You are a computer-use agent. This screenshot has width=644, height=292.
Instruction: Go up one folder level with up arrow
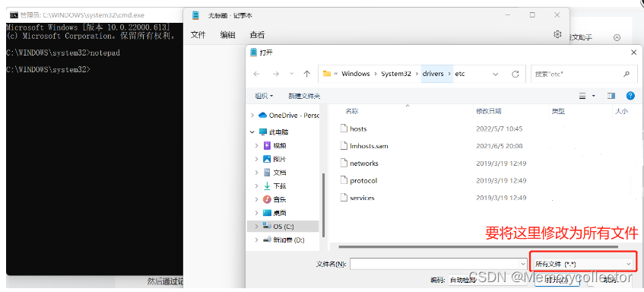(x=307, y=74)
